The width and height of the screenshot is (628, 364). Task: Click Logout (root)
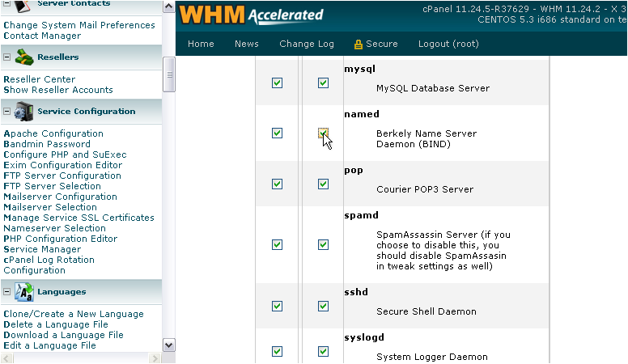click(x=448, y=44)
